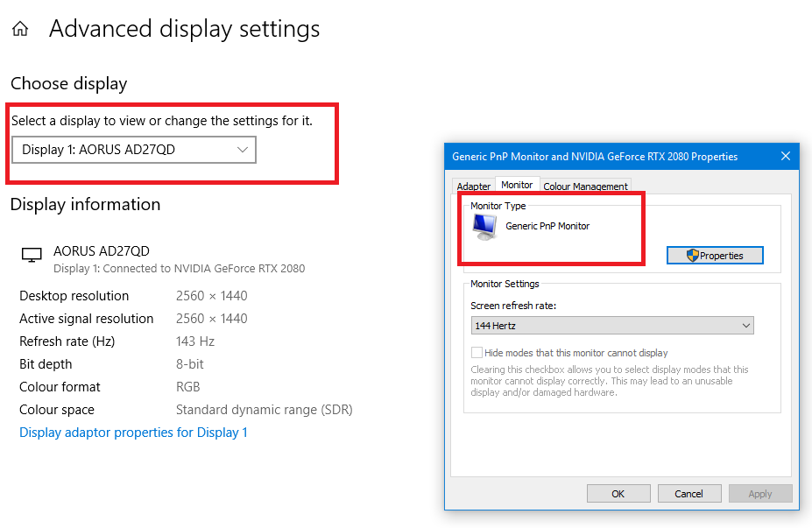This screenshot has height=528, width=812.
Task: Switch to the Adapter tab
Action: (x=473, y=186)
